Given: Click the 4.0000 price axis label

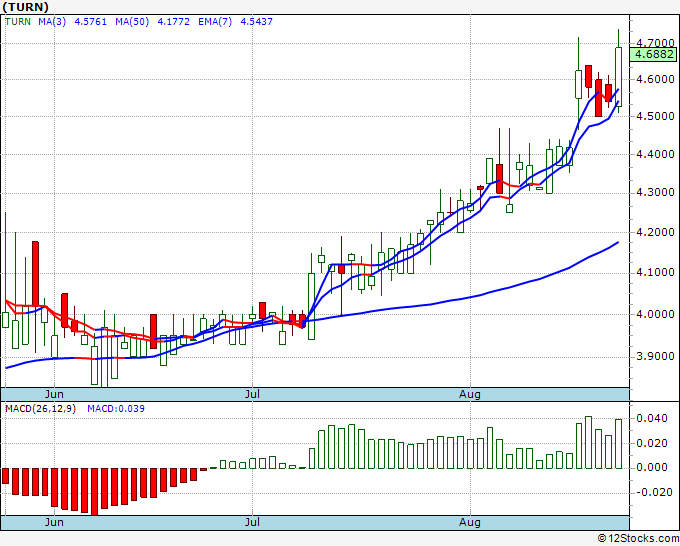Looking at the screenshot, I should click(655, 314).
